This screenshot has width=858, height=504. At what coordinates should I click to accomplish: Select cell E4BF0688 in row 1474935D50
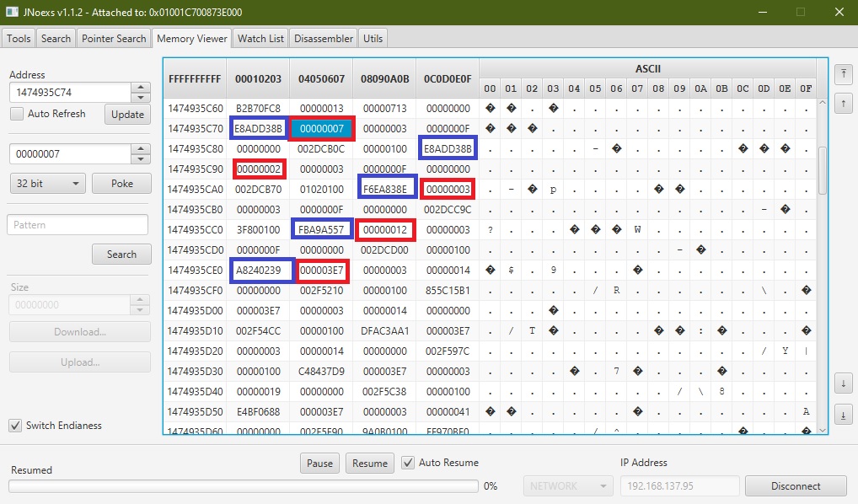[x=258, y=412]
